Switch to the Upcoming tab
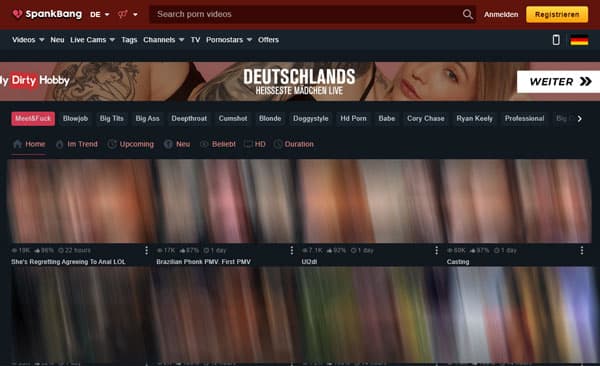 click(x=131, y=144)
